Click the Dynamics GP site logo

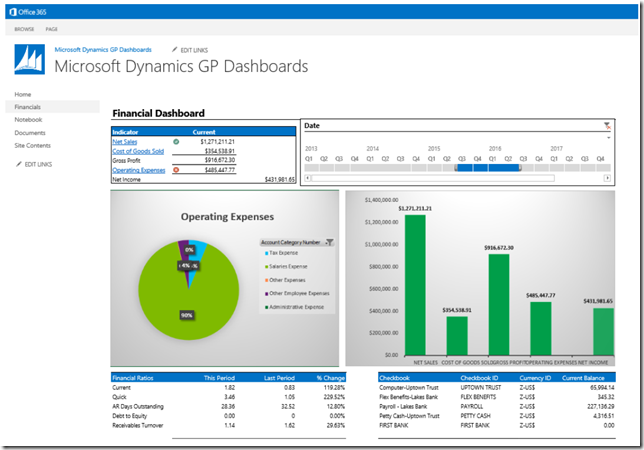(27, 59)
